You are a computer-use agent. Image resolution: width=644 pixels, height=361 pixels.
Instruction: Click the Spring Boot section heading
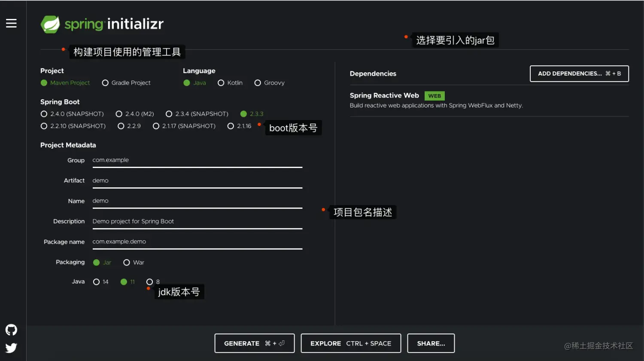click(60, 102)
